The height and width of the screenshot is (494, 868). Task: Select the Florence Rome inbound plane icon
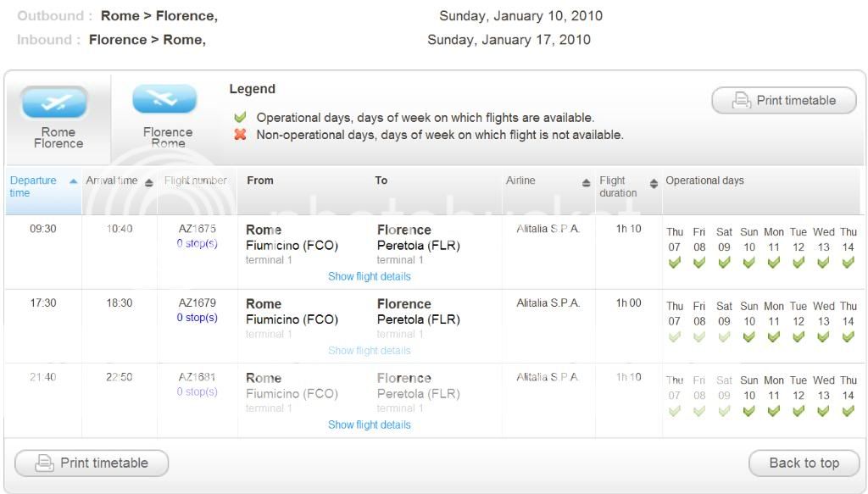pos(164,99)
